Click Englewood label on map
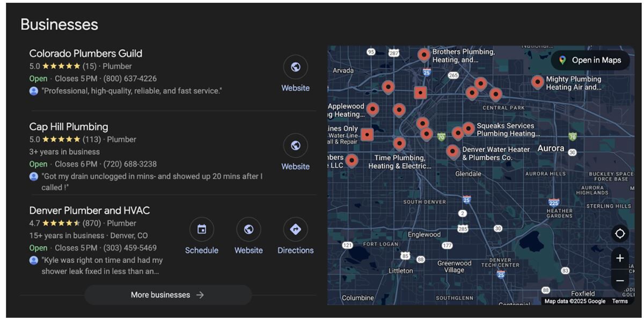The image size is (644, 318). [x=424, y=234]
